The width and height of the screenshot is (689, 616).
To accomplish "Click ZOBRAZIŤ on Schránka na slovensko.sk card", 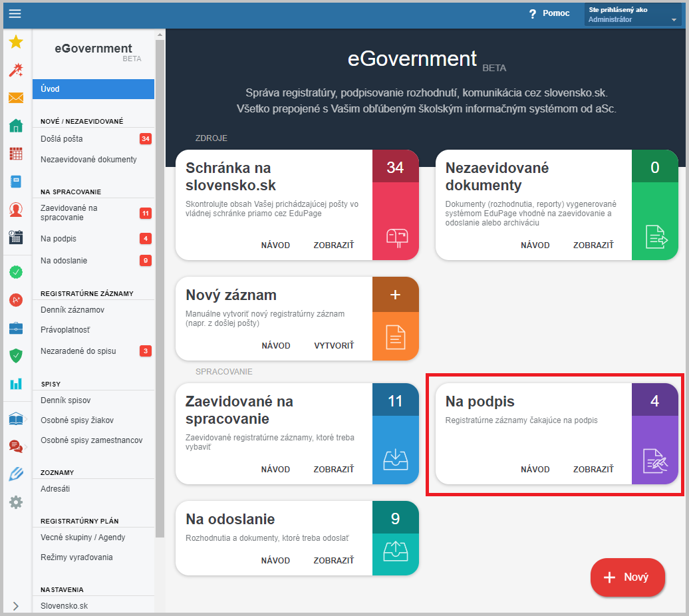I will [333, 245].
